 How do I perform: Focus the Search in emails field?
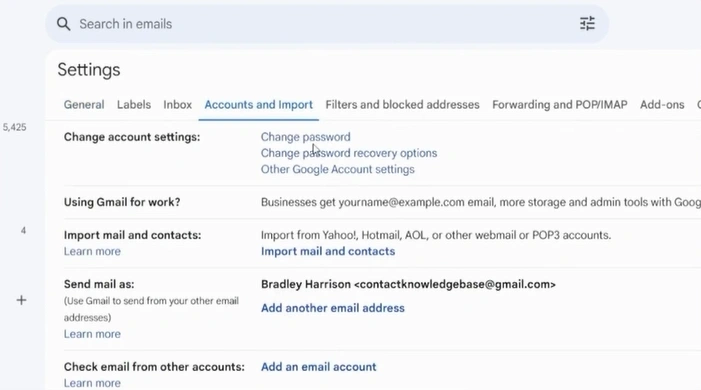point(326,24)
